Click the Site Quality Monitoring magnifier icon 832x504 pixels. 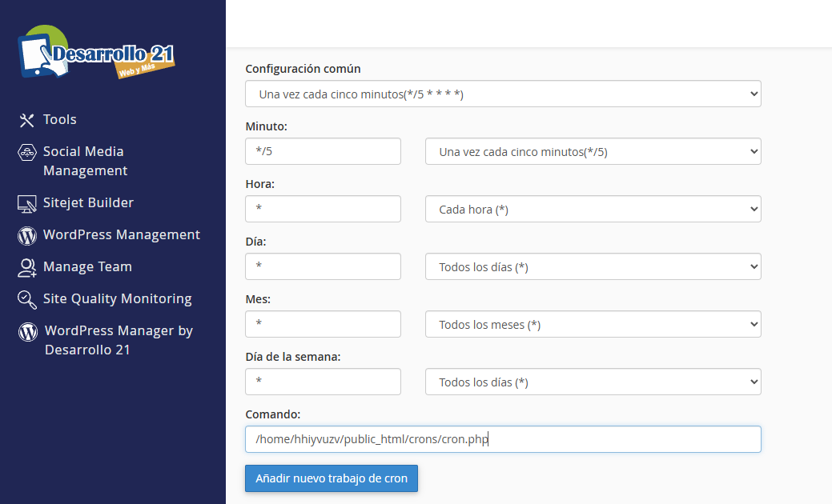[27, 299]
